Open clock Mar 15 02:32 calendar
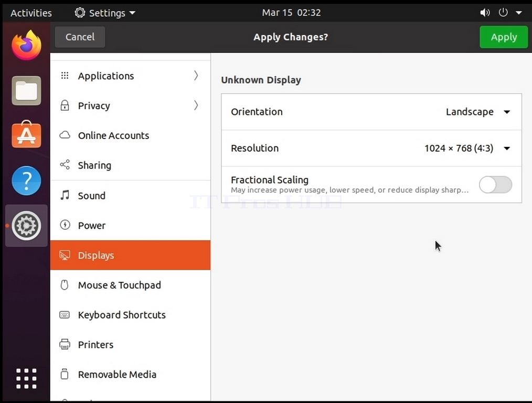The height and width of the screenshot is (403, 532). [x=291, y=13]
